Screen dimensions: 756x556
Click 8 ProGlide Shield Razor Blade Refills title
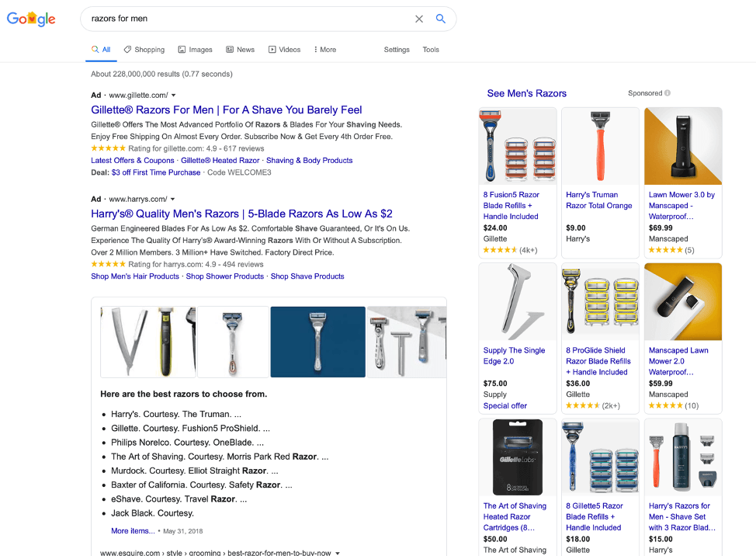(x=598, y=362)
